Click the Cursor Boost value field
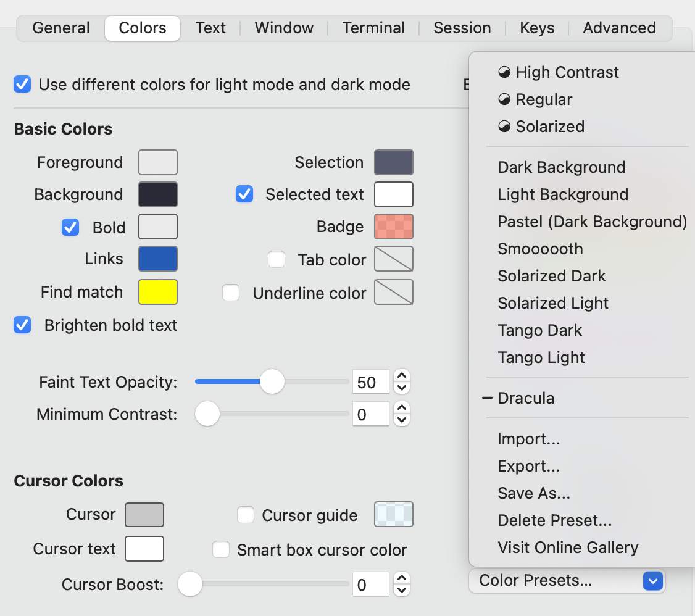 point(370,584)
